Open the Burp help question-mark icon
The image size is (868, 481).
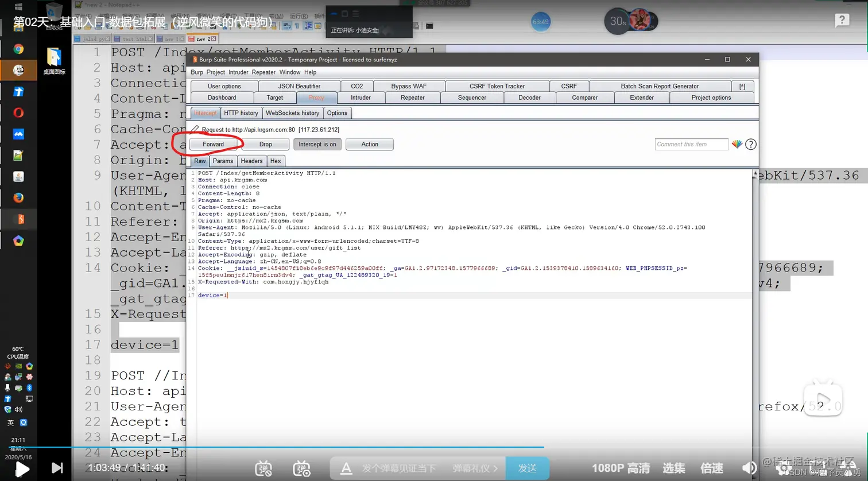(x=750, y=144)
